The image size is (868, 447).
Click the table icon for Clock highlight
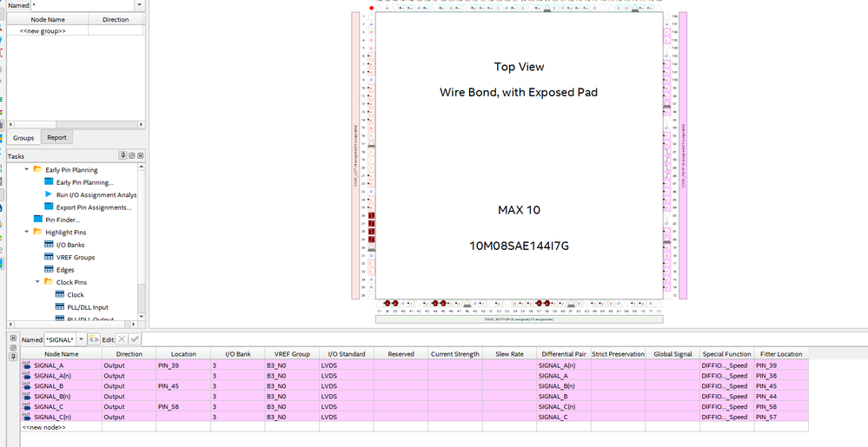(x=60, y=295)
